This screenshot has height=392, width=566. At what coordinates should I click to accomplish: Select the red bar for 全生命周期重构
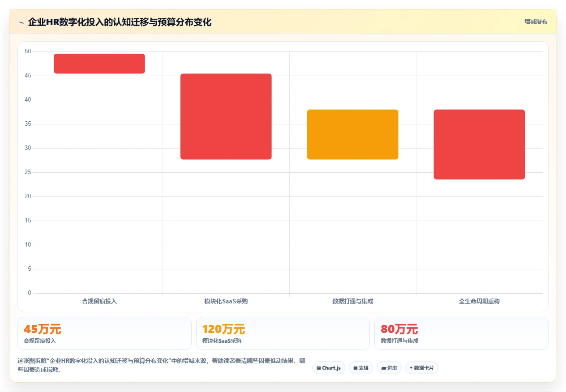tap(480, 144)
